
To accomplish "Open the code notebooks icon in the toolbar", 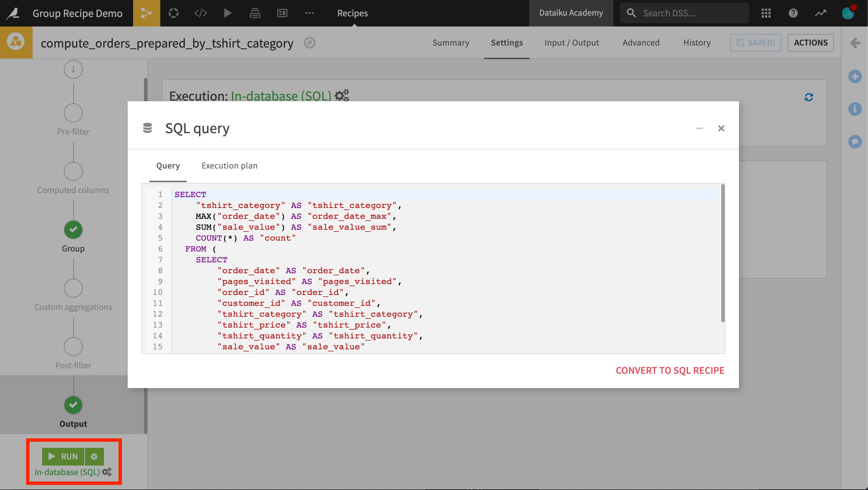I will click(200, 13).
